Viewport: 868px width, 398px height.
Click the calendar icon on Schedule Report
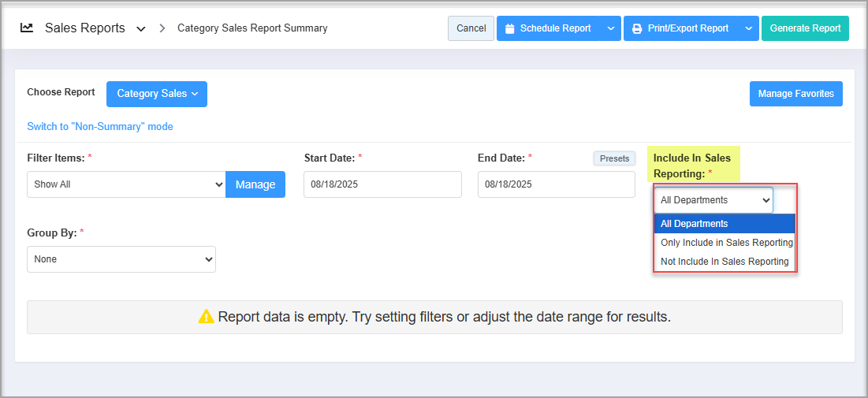point(509,28)
